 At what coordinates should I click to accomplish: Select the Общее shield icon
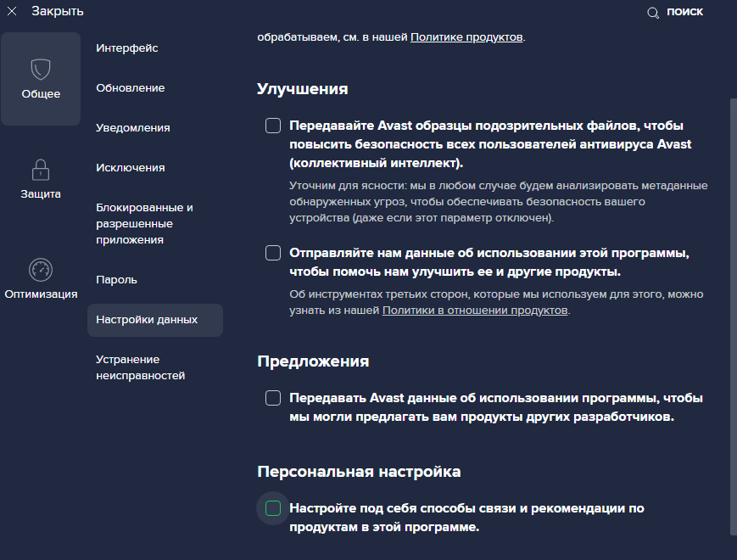point(41,70)
